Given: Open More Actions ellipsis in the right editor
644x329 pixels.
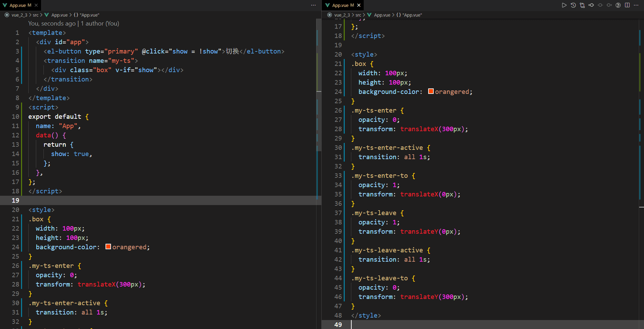Looking at the screenshot, I should [636, 5].
